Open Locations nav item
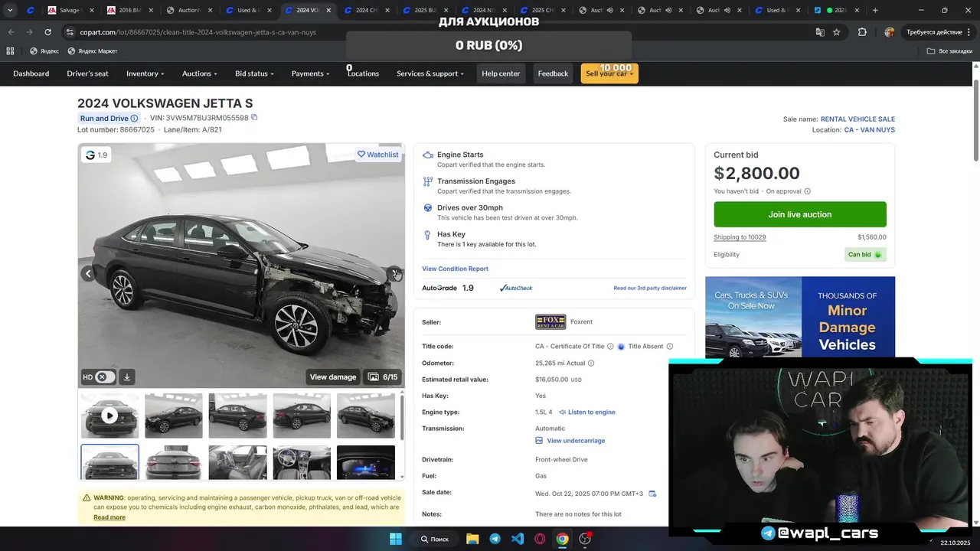 (x=363, y=73)
